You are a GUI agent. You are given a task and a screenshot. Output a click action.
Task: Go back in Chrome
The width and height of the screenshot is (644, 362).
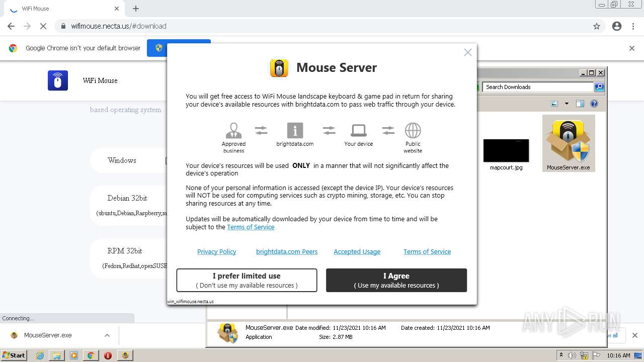(x=11, y=26)
